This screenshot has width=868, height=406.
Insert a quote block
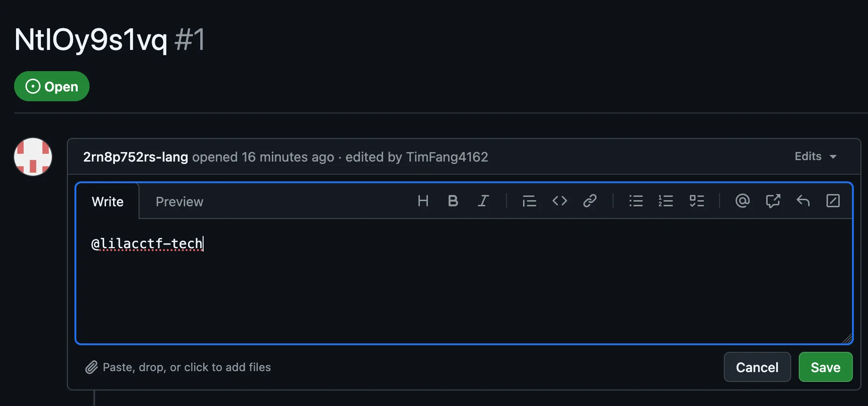529,201
